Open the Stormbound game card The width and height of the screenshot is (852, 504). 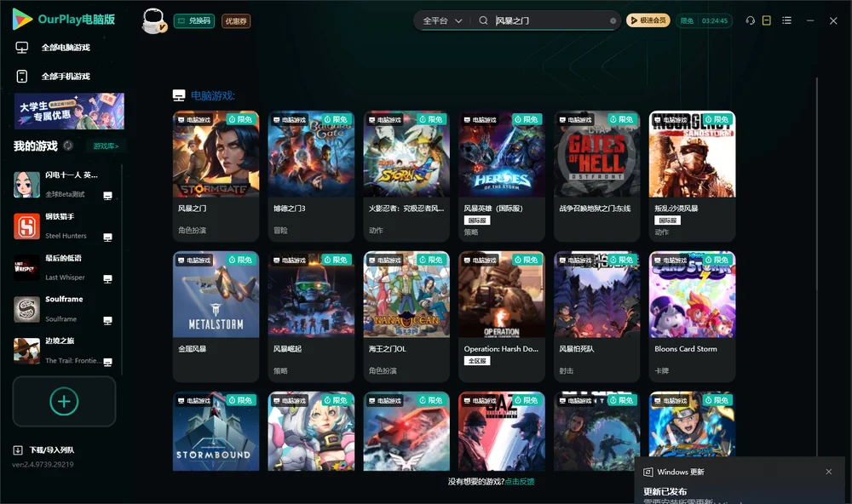coord(216,432)
